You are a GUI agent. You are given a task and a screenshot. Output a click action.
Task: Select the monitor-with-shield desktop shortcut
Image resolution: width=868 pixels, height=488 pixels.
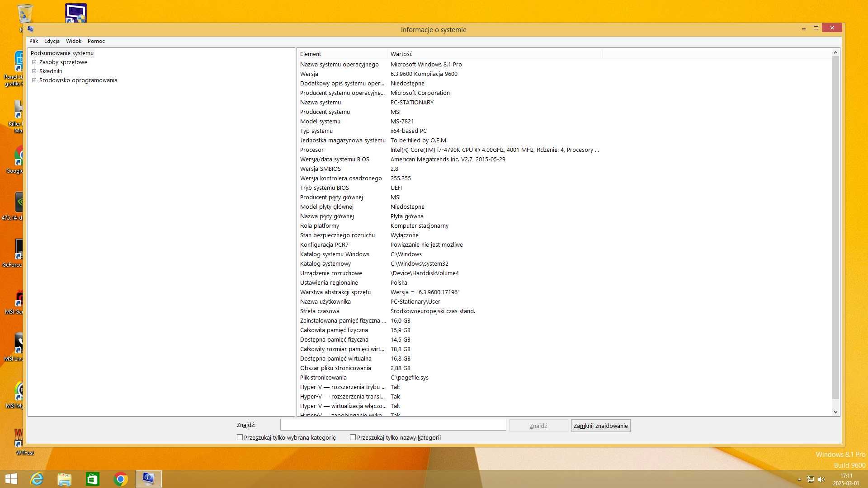click(x=75, y=13)
